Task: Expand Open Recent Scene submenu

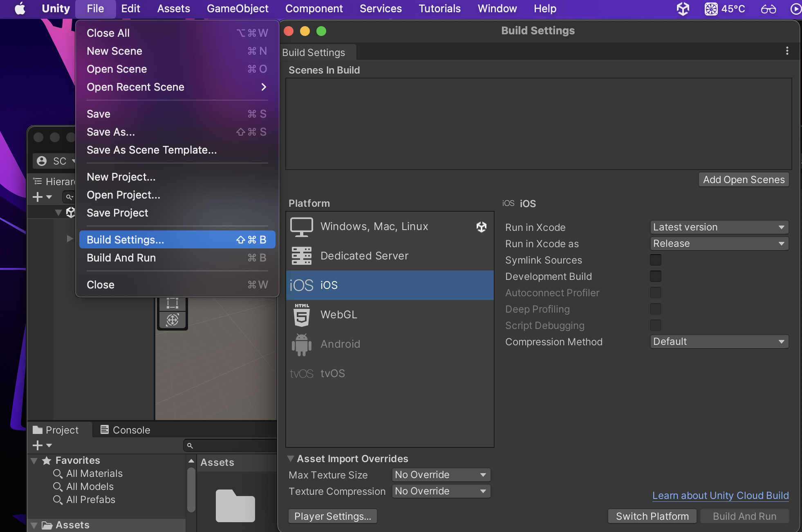Action: point(177,87)
